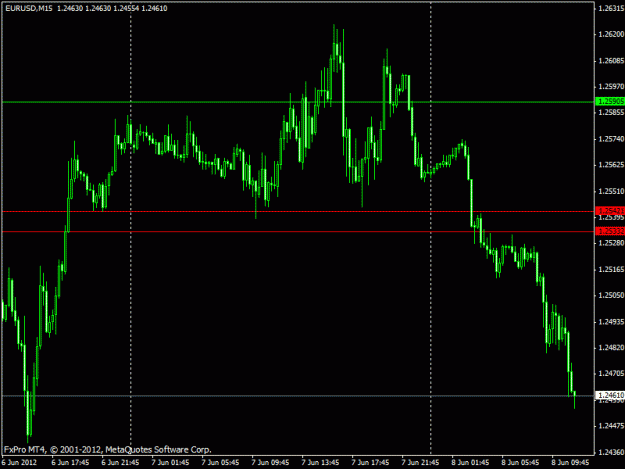Viewport: 625px width, 469px height.
Task: Click the green 1.25905 price level label
Action: 610,102
